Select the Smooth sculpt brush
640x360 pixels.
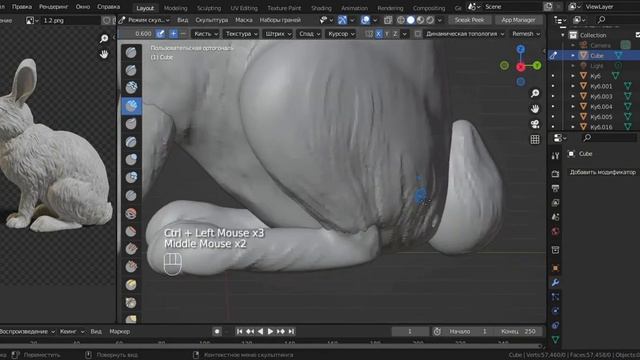[131, 213]
